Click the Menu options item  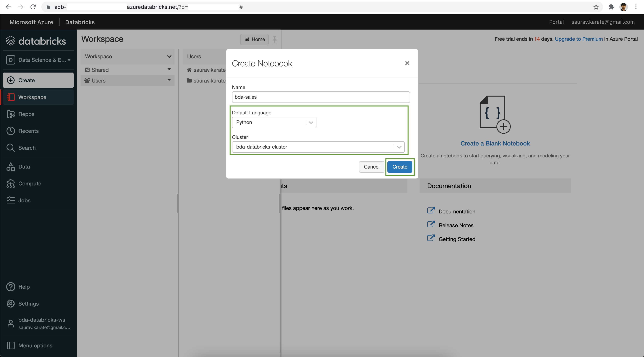tap(38, 345)
